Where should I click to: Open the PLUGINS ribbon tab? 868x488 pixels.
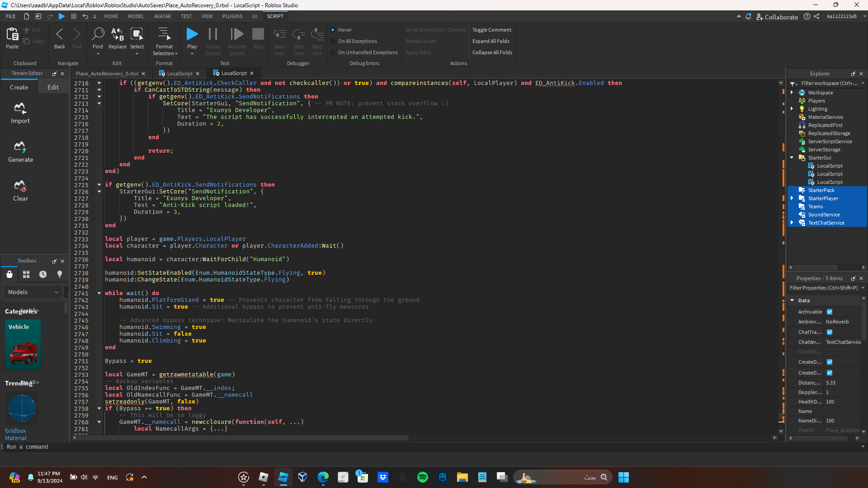pos(232,16)
